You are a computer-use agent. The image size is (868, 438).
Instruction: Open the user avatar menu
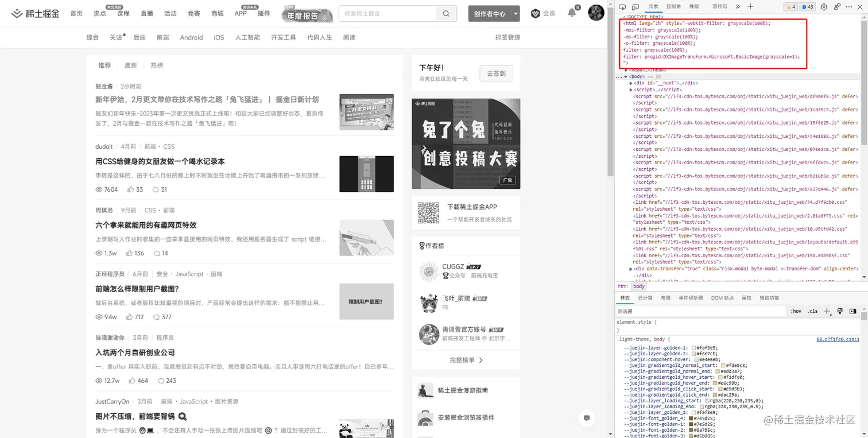596,13
